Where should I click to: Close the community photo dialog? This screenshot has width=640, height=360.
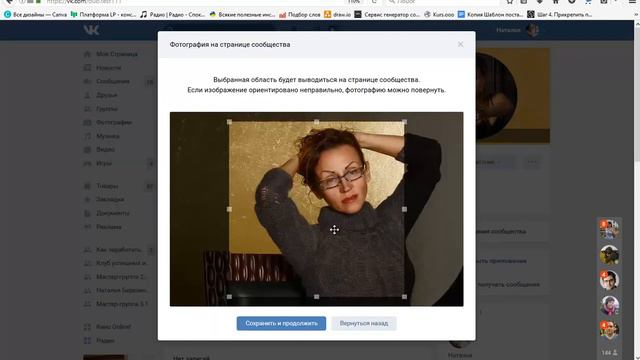(460, 44)
